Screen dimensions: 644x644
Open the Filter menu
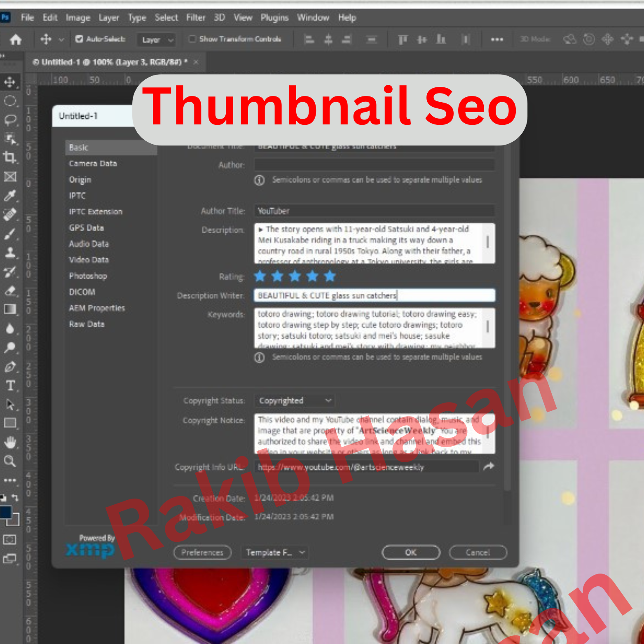[196, 18]
